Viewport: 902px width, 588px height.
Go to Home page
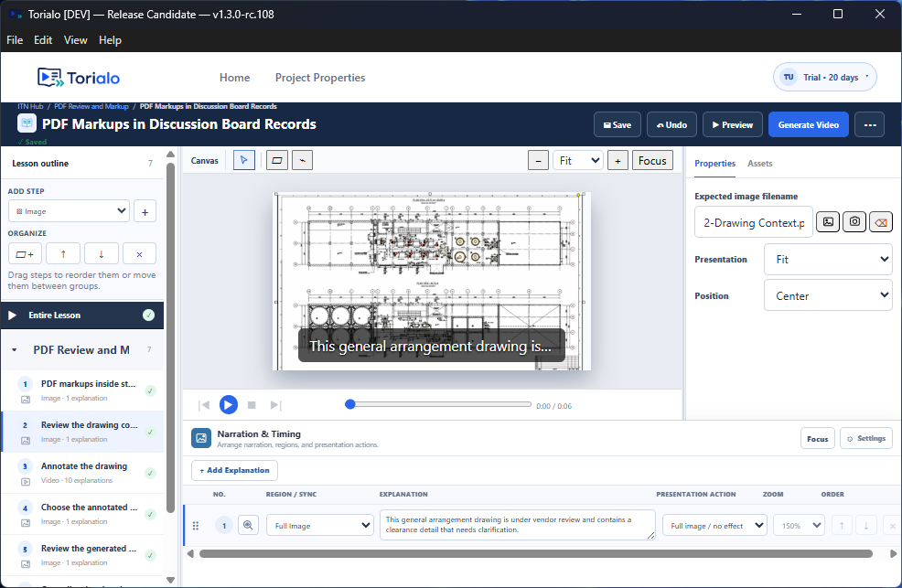click(x=235, y=78)
